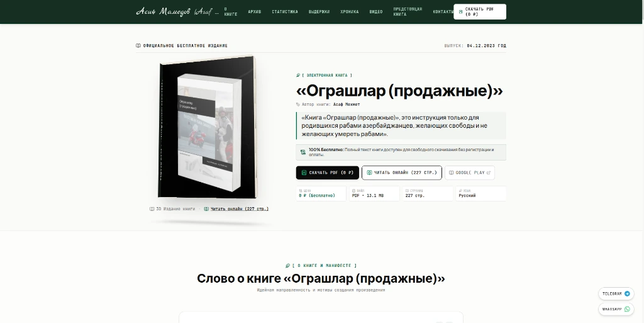
Task: Click the main title «Ограшлар (продажные)»
Action: pyautogui.click(x=399, y=91)
